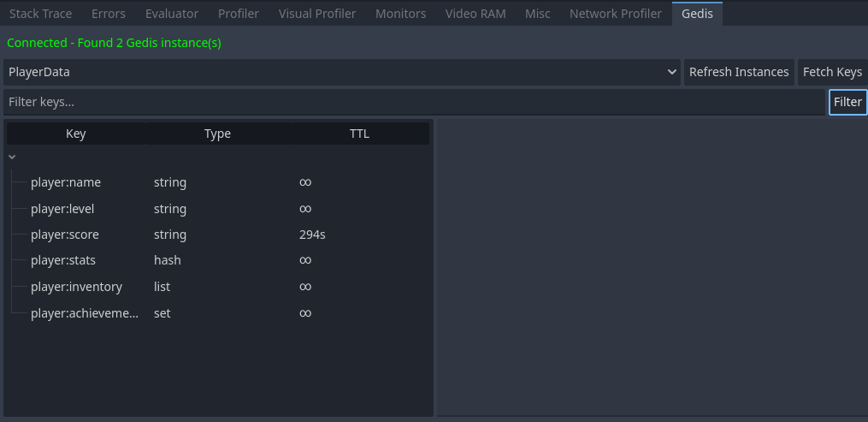868x422 pixels.
Task: Select the player:inventory list key
Action: pyautogui.click(x=76, y=287)
